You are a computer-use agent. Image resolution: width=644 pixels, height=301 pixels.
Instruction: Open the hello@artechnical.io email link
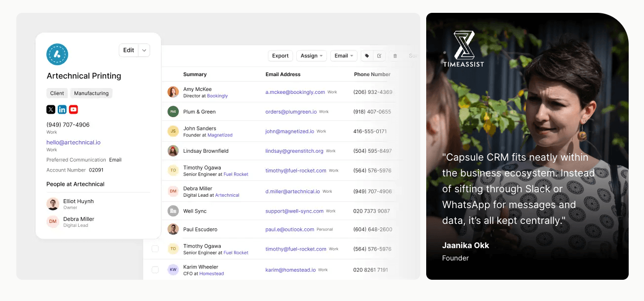74,142
